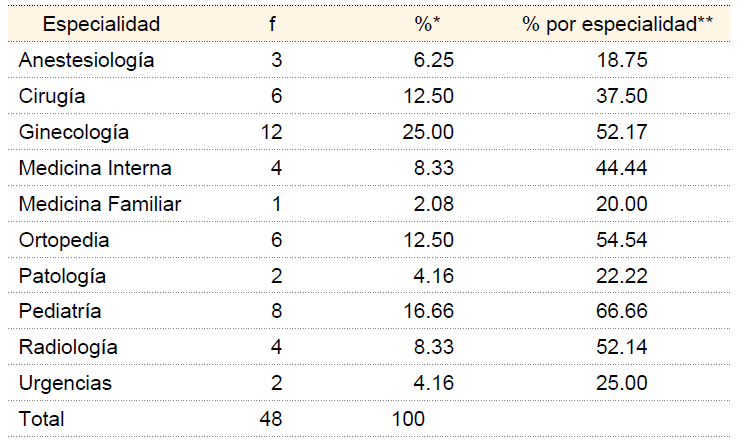744x448 pixels.
Task: Click the 66.66 value in Pediatría row
Action: point(622,312)
